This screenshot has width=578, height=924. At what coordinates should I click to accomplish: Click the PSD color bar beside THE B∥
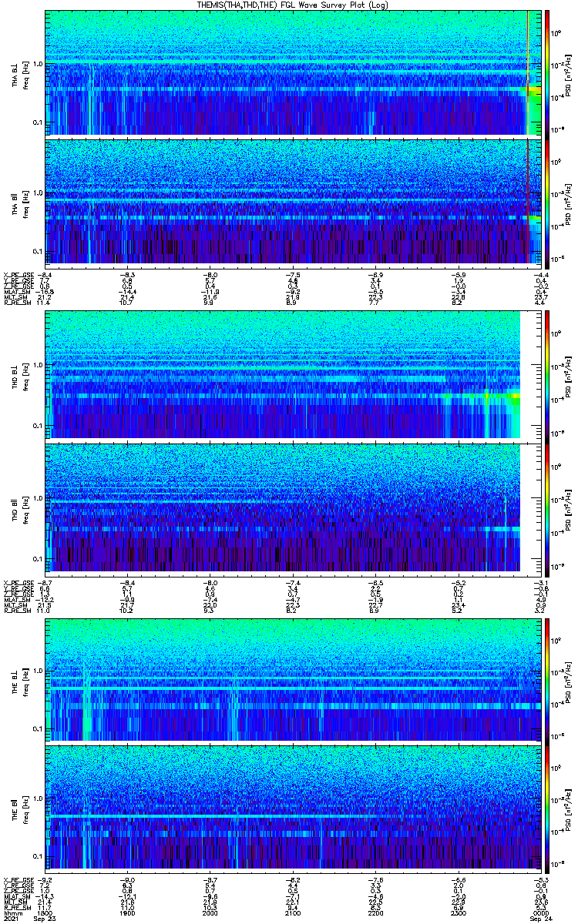point(547,808)
